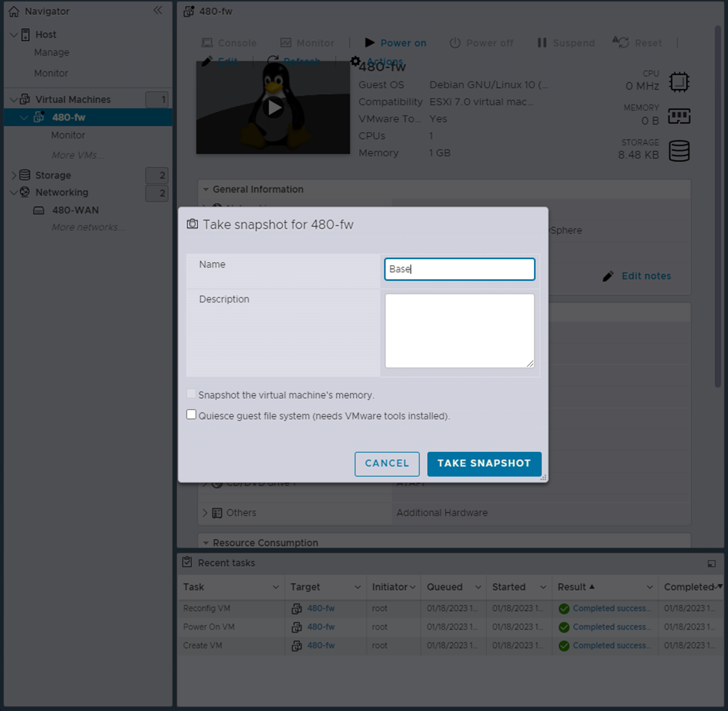728x711 pixels.
Task: Collapse the 480-fw tree node
Action: pyautogui.click(x=24, y=117)
